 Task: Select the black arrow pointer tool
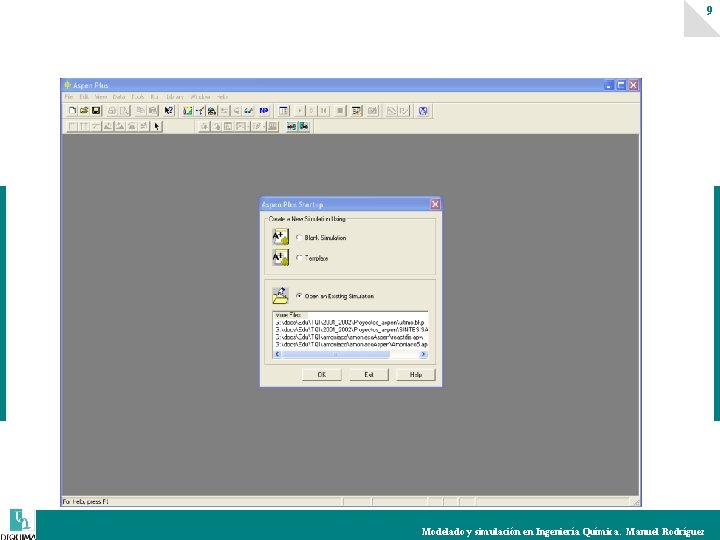click(x=157, y=126)
